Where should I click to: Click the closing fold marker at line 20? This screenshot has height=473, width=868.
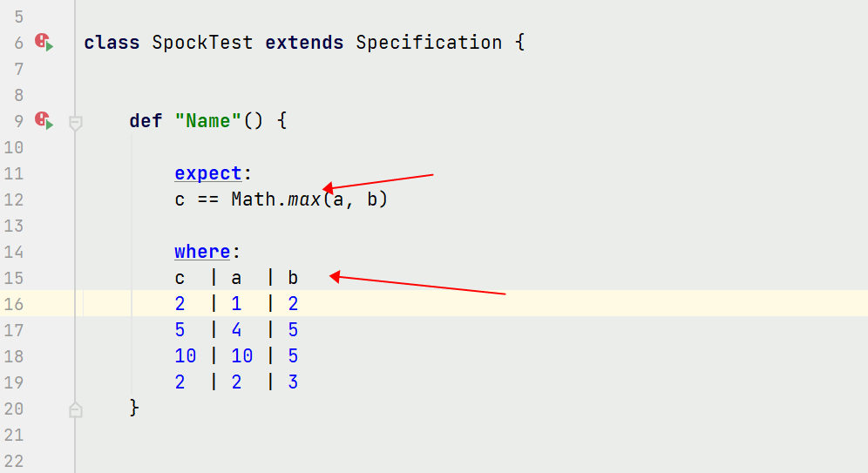76,410
